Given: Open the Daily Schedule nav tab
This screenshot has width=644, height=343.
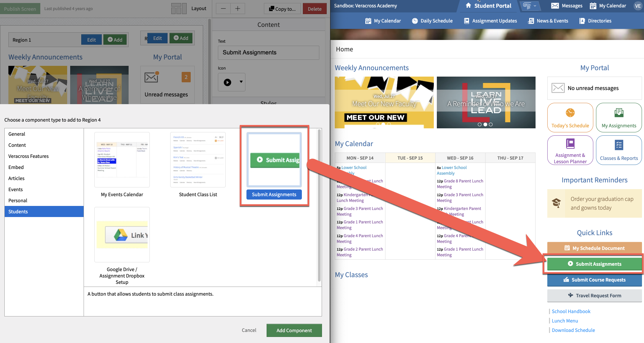Looking at the screenshot, I should coord(432,21).
